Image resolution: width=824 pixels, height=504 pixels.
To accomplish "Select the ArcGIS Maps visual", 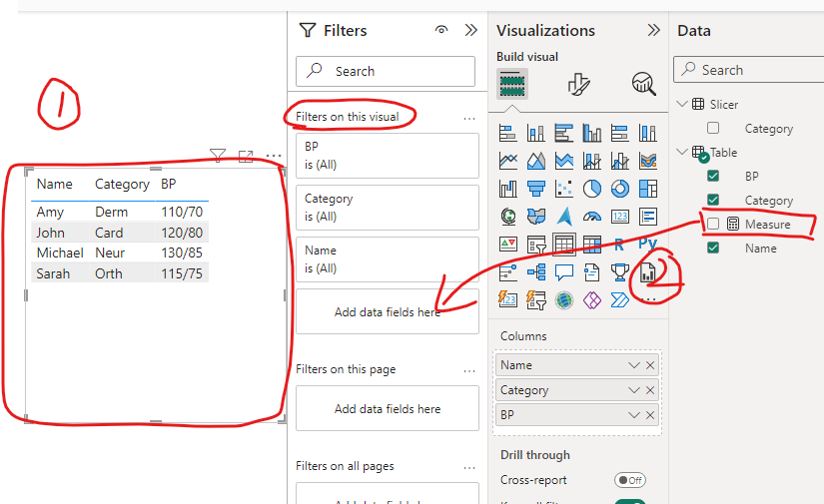I will coord(564,300).
